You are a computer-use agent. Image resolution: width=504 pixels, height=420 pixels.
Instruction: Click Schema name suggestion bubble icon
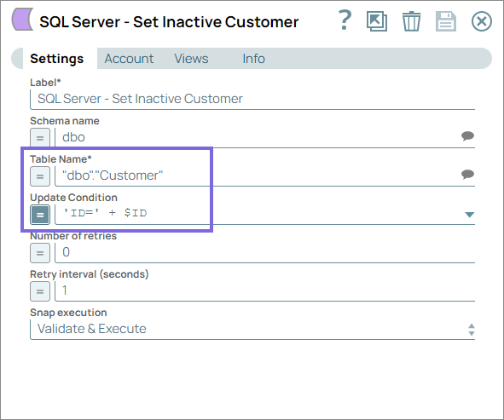(x=467, y=135)
